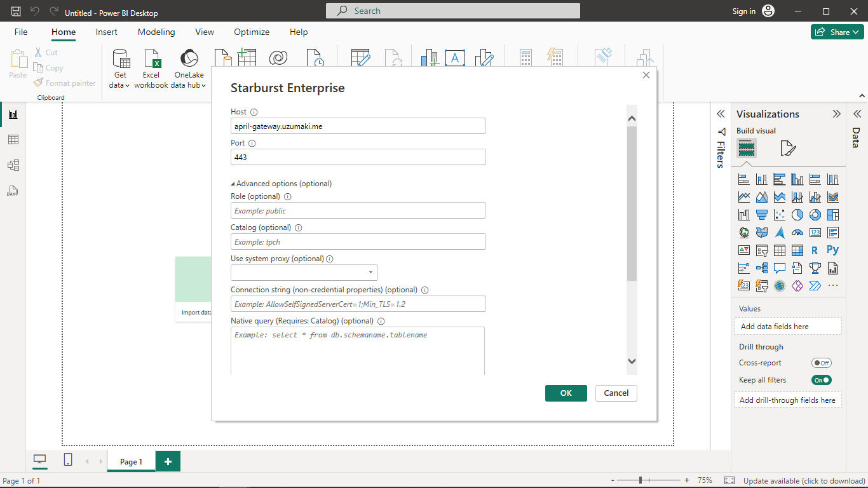868x488 pixels.
Task: Cancel the Starburst Enterprise dialog
Action: pos(616,393)
